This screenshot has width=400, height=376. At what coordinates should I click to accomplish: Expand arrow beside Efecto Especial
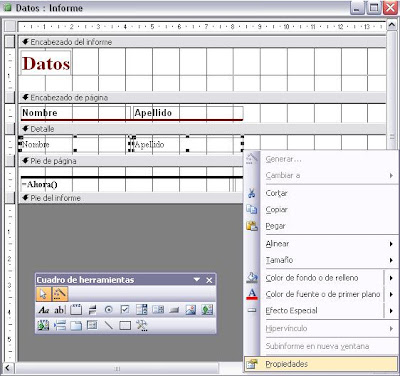click(391, 311)
